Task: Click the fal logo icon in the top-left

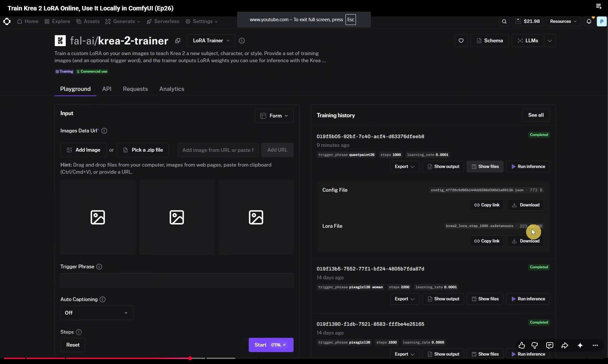Action: pyautogui.click(x=7, y=21)
